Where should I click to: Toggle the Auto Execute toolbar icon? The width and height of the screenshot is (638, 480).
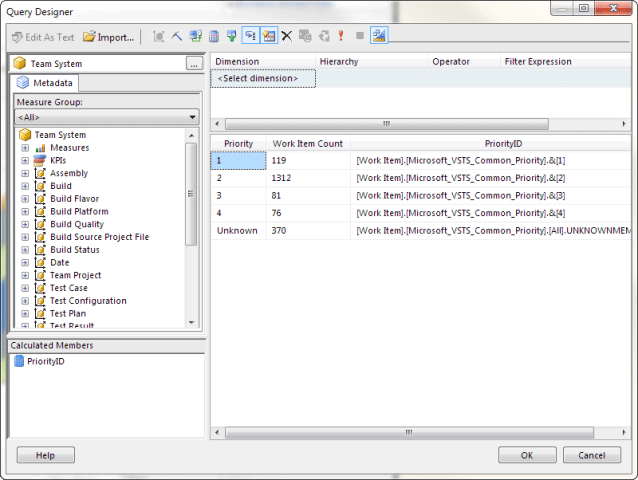(x=251, y=35)
